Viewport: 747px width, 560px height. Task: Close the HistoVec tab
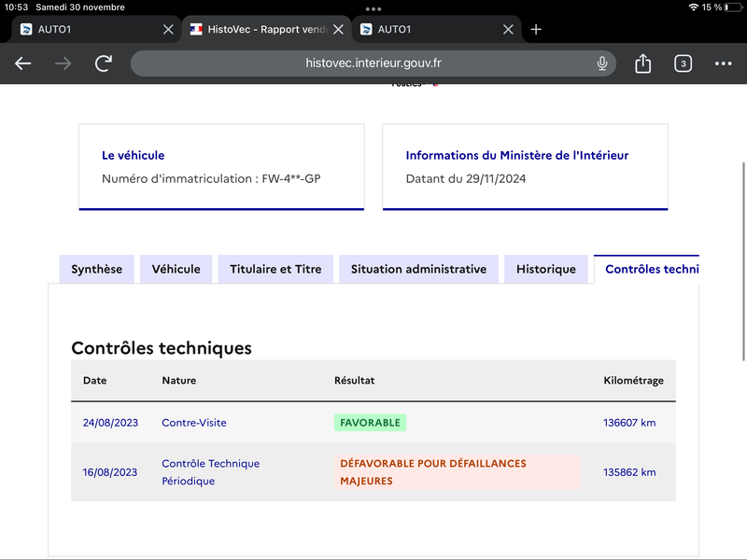[x=338, y=30]
